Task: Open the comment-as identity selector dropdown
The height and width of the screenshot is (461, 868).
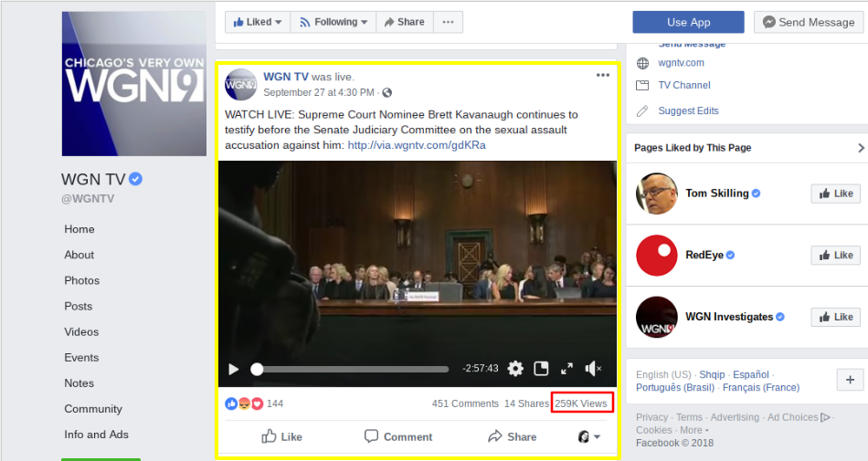Action: [x=589, y=436]
